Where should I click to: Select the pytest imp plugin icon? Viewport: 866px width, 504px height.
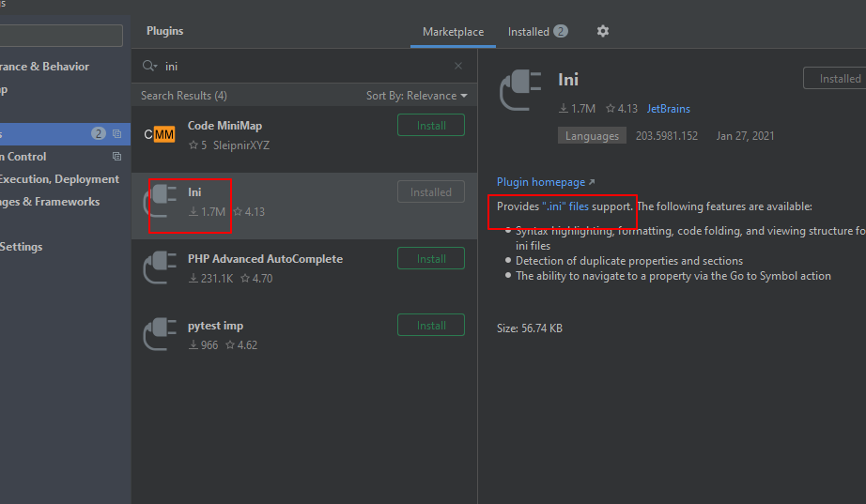coord(160,334)
